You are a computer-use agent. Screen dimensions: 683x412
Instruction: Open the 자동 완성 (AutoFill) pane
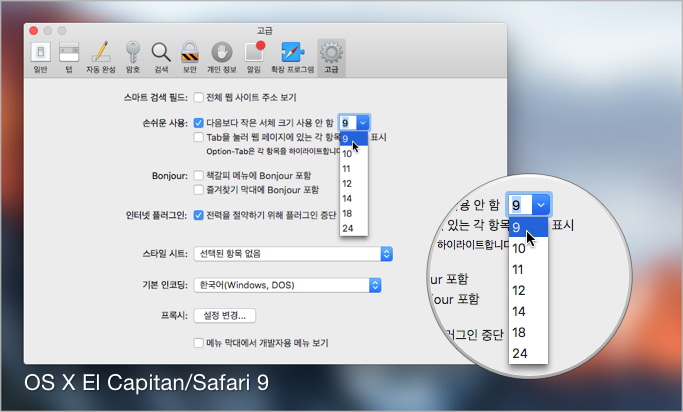(x=101, y=57)
